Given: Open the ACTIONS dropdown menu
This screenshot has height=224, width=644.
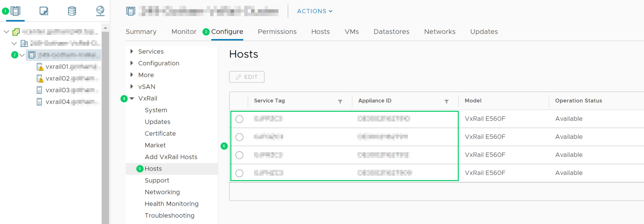Looking at the screenshot, I should [315, 11].
